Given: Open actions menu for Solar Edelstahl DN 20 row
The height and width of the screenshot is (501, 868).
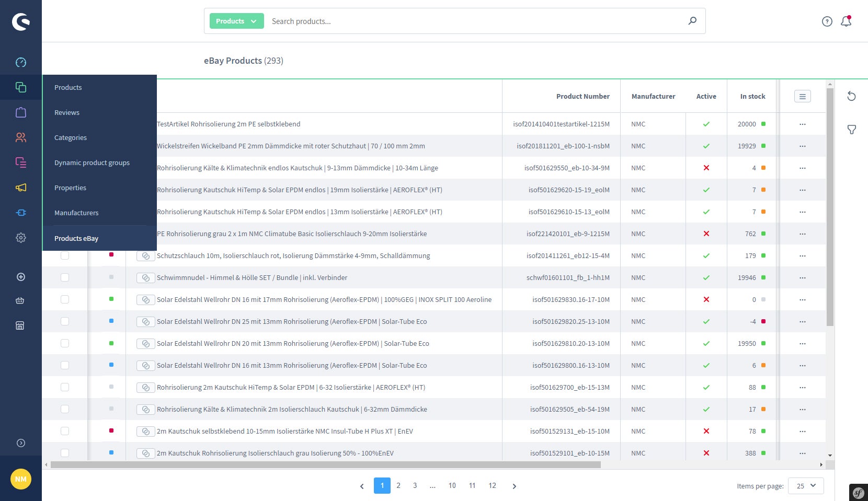Looking at the screenshot, I should point(803,343).
